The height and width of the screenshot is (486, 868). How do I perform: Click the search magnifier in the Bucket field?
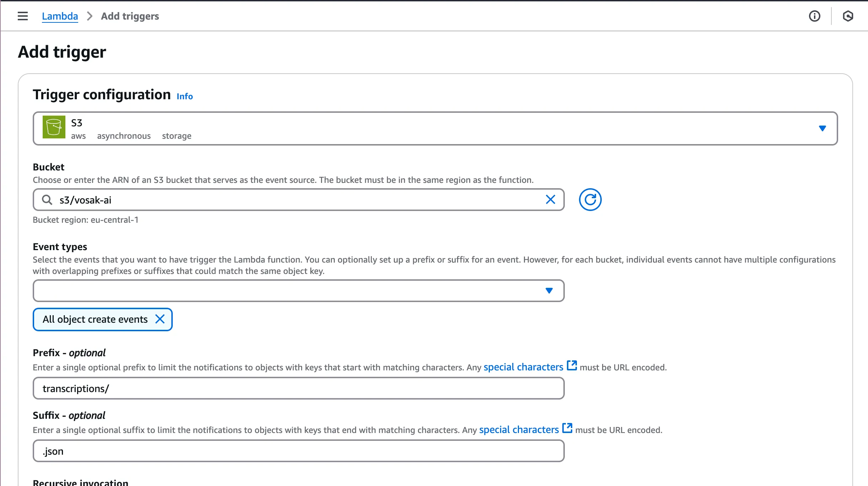tap(47, 200)
